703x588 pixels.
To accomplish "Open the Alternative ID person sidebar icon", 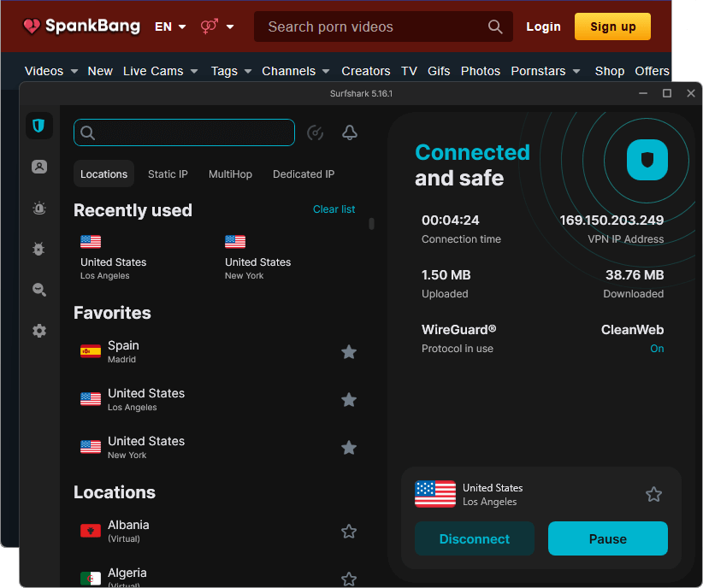I will 39,167.
